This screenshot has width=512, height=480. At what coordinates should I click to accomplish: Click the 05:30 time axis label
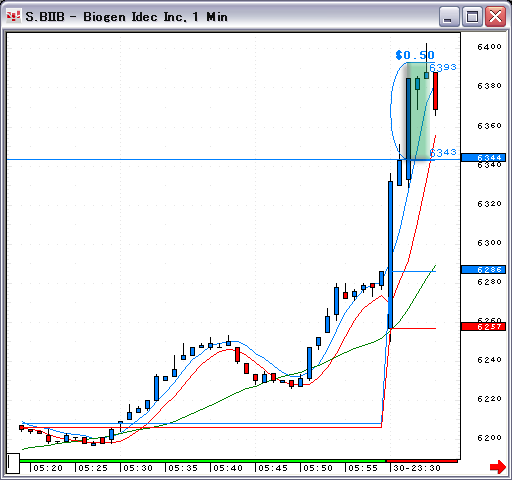[138, 468]
